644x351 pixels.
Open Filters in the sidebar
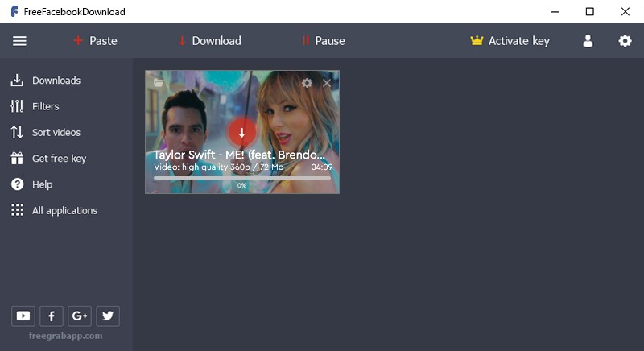click(x=35, y=106)
